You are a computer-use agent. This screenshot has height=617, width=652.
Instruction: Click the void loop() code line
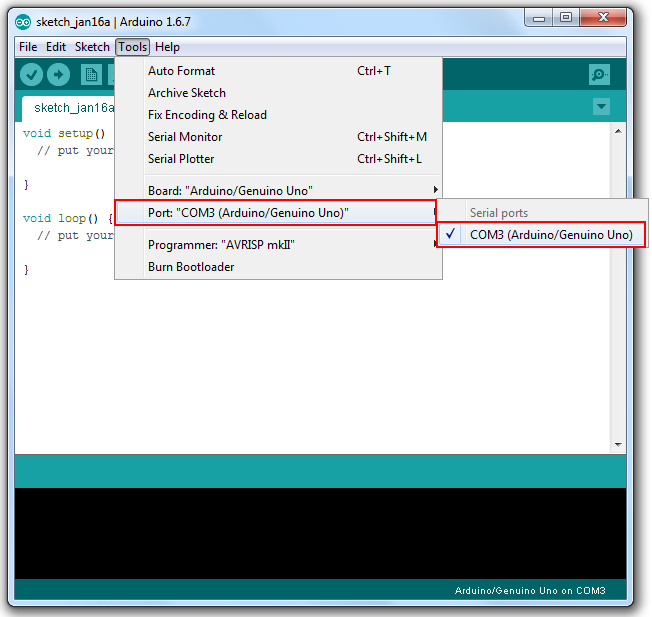[67, 218]
